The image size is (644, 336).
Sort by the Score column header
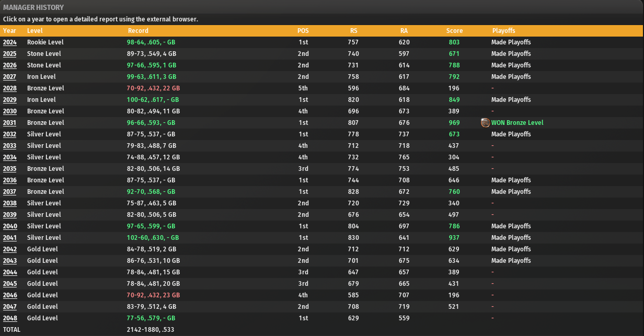point(454,31)
